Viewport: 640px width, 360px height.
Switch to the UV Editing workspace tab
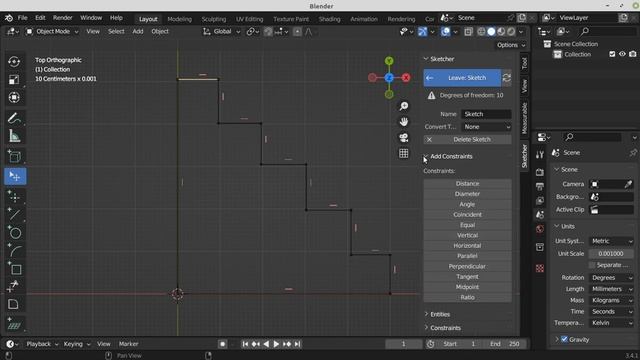(x=249, y=19)
